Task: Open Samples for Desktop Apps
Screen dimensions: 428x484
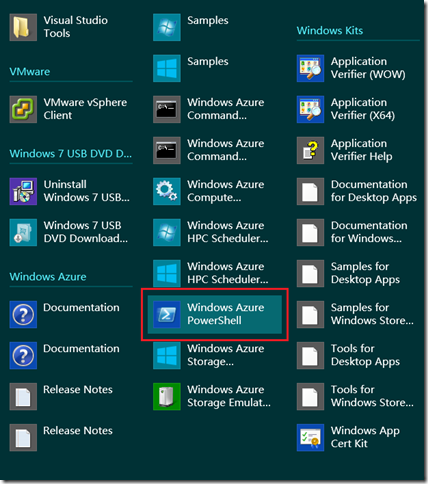Action: [x=348, y=273]
